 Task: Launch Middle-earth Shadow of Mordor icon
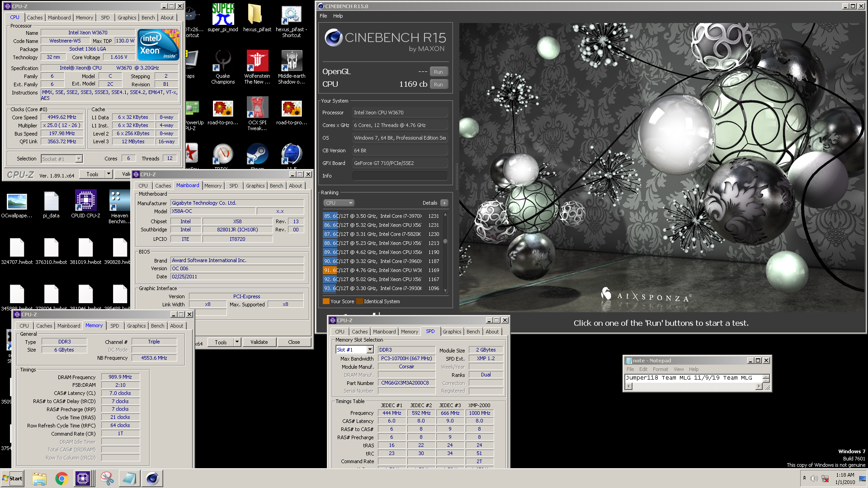(x=292, y=67)
